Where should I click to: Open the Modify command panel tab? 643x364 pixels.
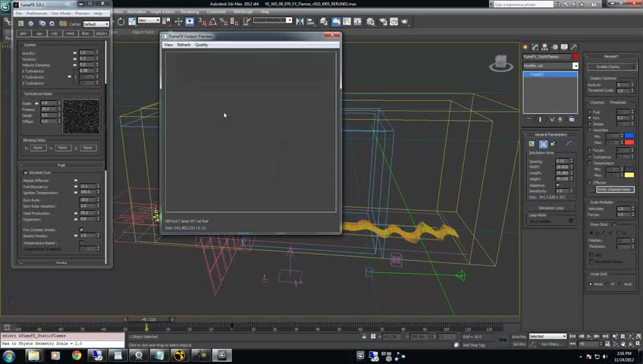[x=535, y=47]
